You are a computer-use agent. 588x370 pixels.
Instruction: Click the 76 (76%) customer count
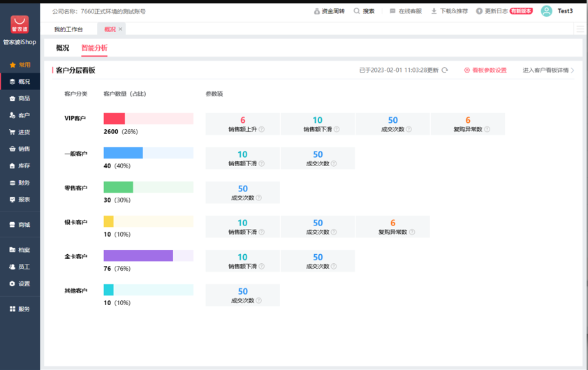117,268
